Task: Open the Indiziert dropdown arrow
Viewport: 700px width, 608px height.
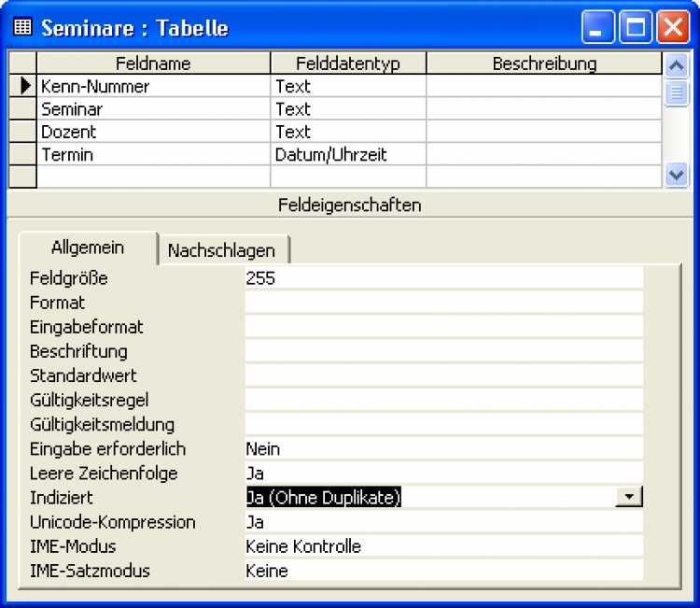Action: pyautogui.click(x=630, y=498)
